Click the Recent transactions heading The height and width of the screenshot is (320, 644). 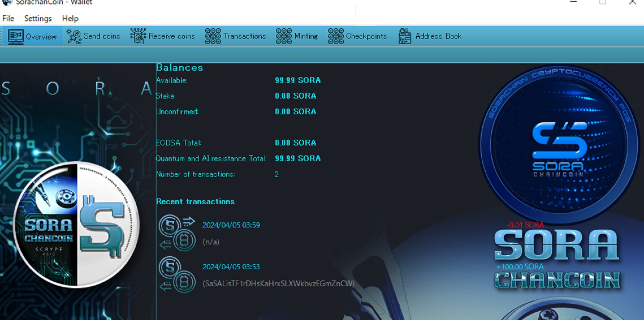[x=196, y=201]
